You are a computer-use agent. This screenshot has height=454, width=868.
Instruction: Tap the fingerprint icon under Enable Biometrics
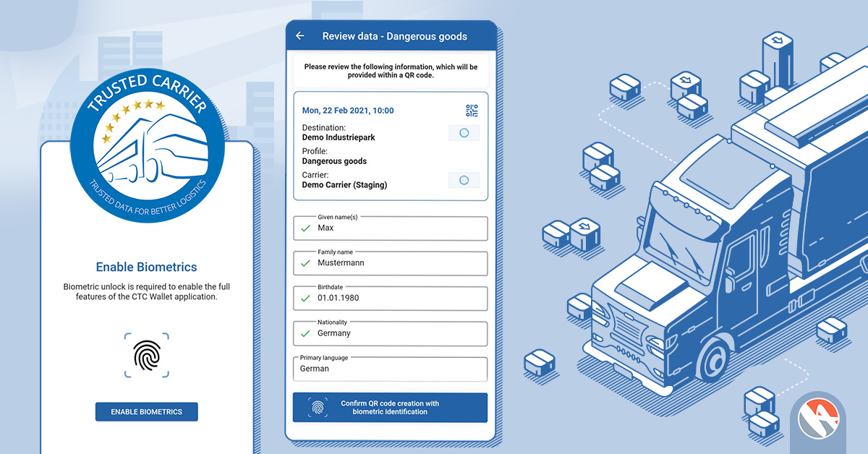click(x=146, y=355)
